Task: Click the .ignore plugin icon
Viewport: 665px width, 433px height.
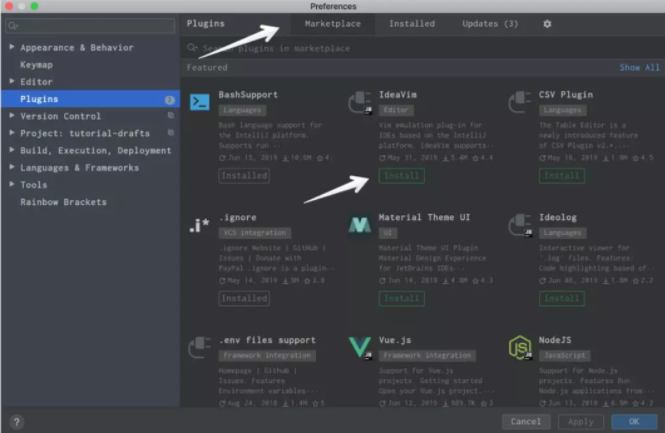Action: point(199,225)
